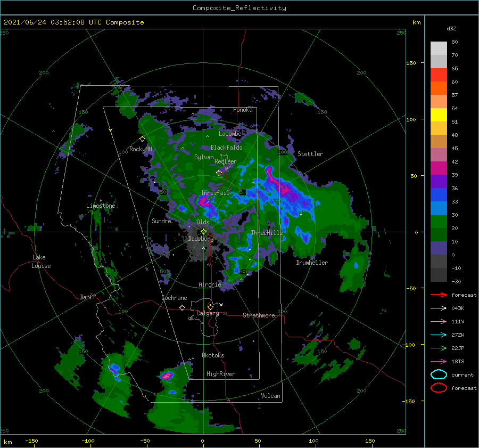Click the magenta 18TS arrow icon
479x448 pixels.
point(439,362)
